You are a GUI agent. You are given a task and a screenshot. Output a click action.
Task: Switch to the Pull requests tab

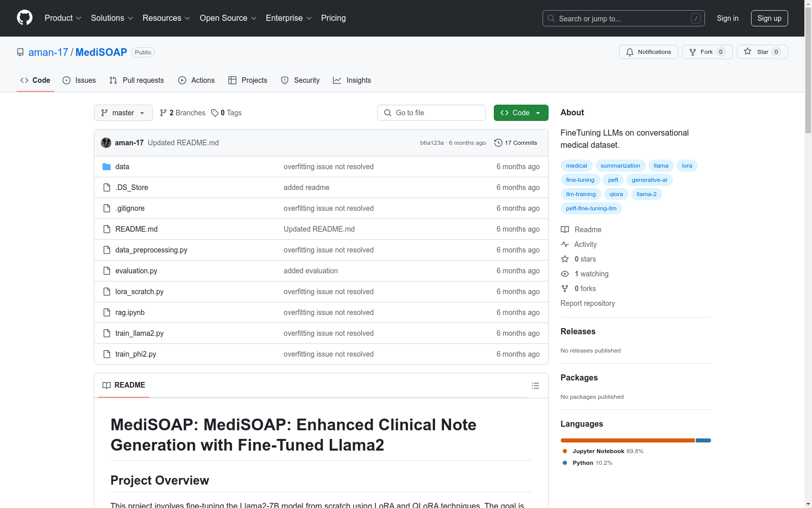tap(137, 80)
